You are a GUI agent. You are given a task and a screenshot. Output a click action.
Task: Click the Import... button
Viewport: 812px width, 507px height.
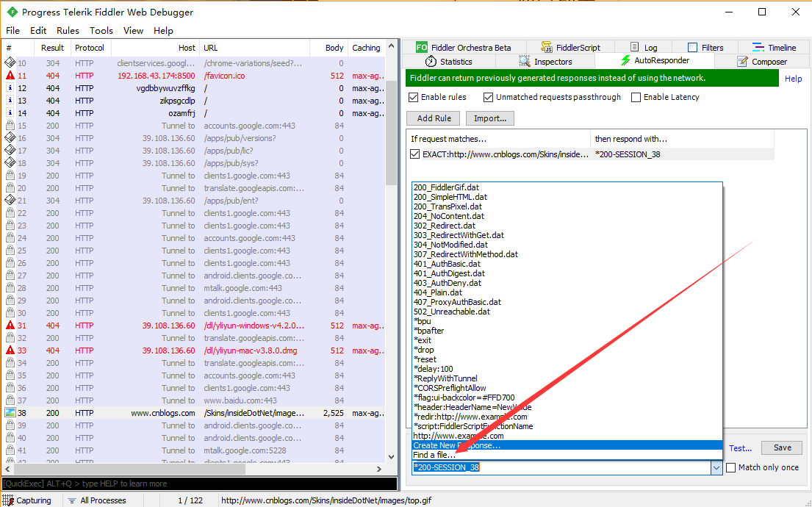pyautogui.click(x=490, y=118)
